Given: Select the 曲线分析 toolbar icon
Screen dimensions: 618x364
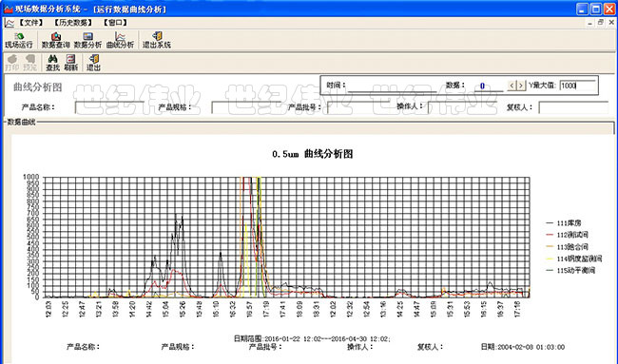Looking at the screenshot, I should [x=120, y=40].
